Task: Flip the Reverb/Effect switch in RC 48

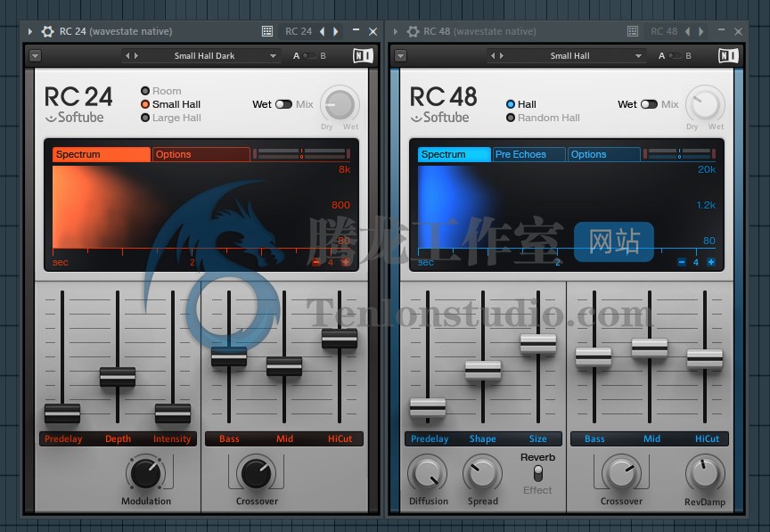Action: pyautogui.click(x=538, y=473)
